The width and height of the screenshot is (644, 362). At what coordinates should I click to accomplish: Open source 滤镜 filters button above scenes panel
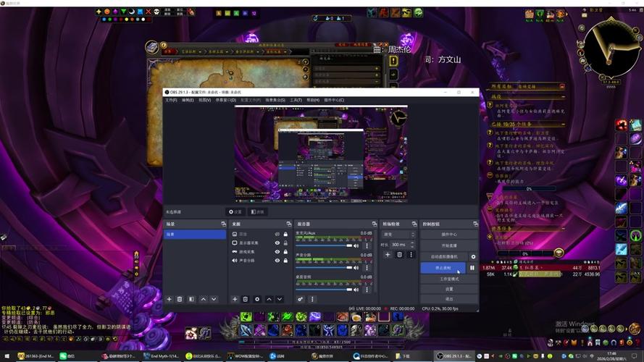point(257,212)
